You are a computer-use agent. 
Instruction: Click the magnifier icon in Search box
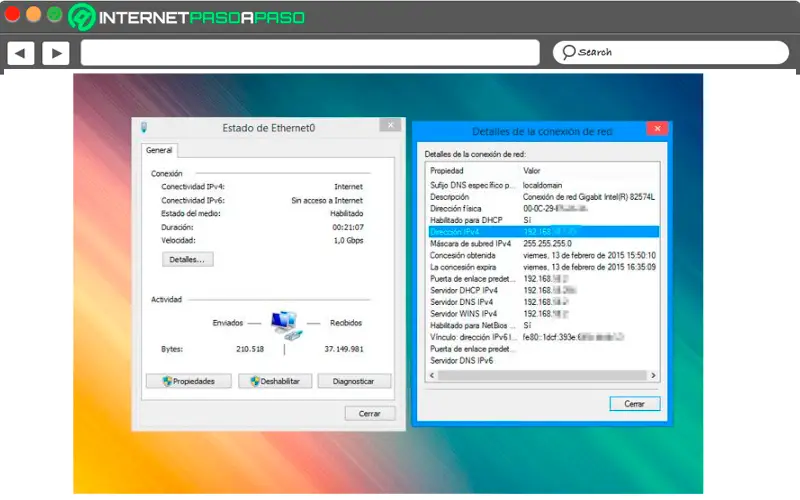pyautogui.click(x=568, y=52)
